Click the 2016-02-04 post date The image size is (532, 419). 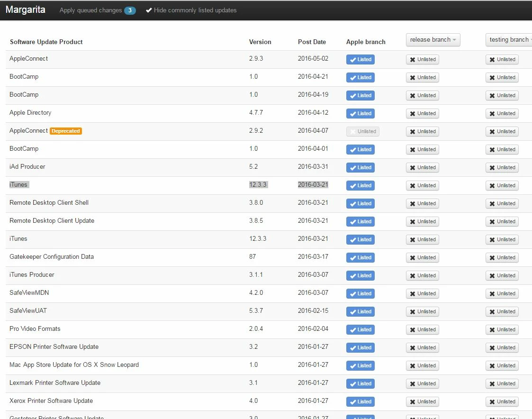pos(313,328)
